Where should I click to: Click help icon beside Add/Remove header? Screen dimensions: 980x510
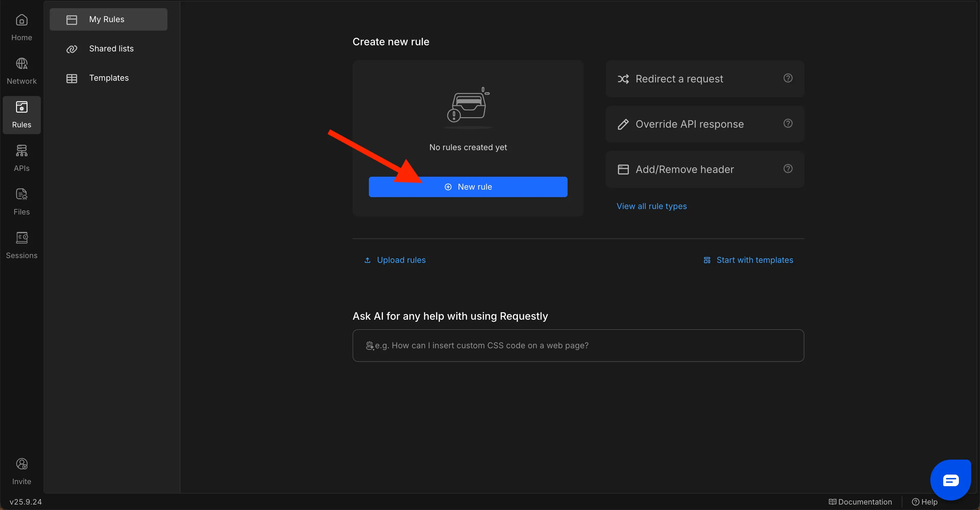tap(788, 169)
